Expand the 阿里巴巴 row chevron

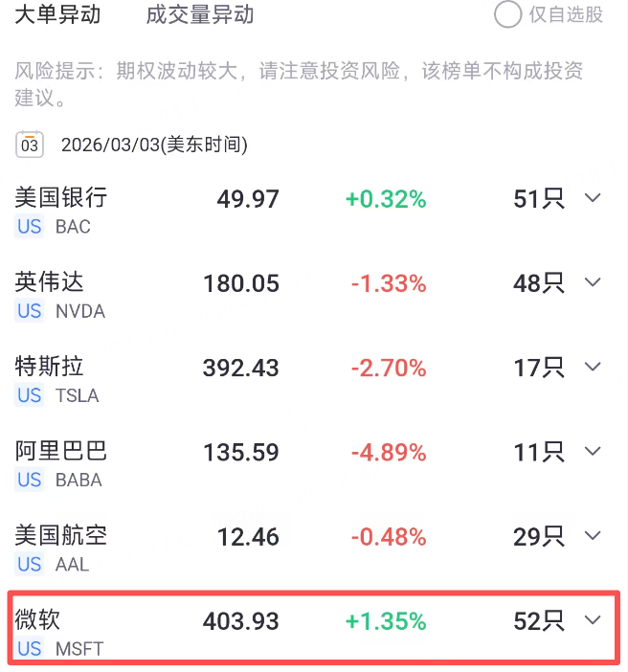pyautogui.click(x=593, y=451)
